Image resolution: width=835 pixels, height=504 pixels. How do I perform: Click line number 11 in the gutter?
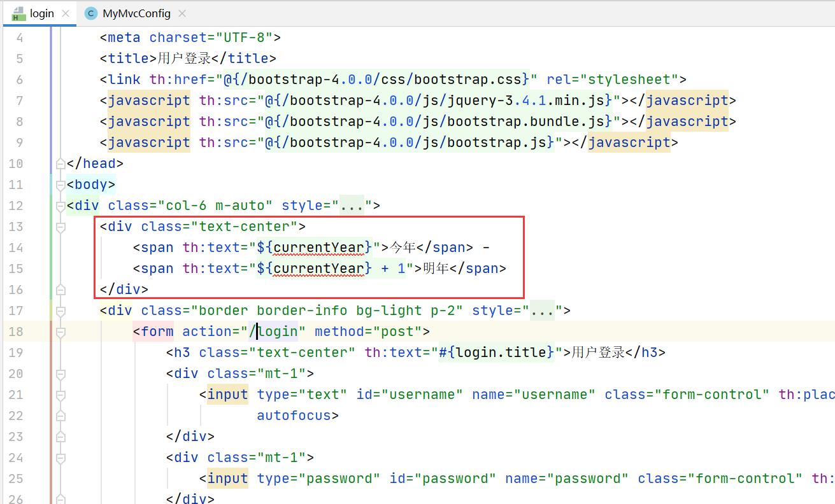coord(16,185)
